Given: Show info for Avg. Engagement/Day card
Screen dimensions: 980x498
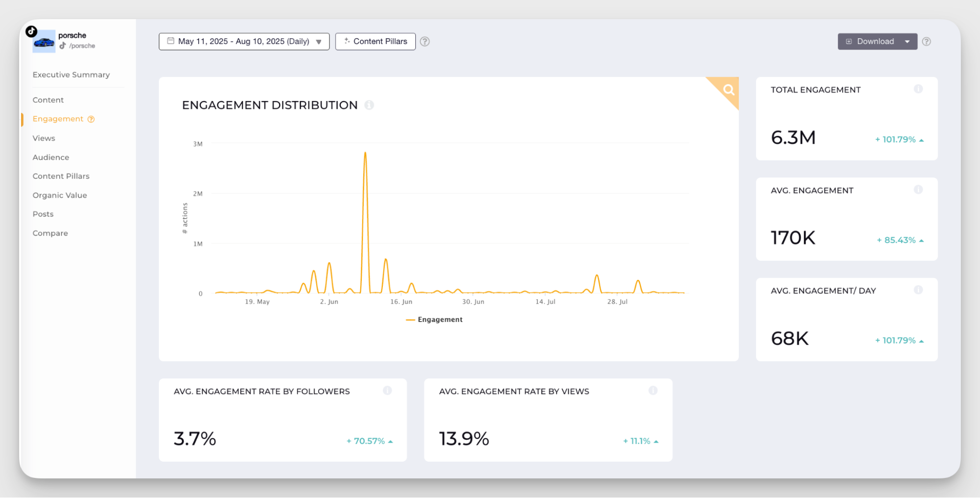Looking at the screenshot, I should pyautogui.click(x=918, y=290).
